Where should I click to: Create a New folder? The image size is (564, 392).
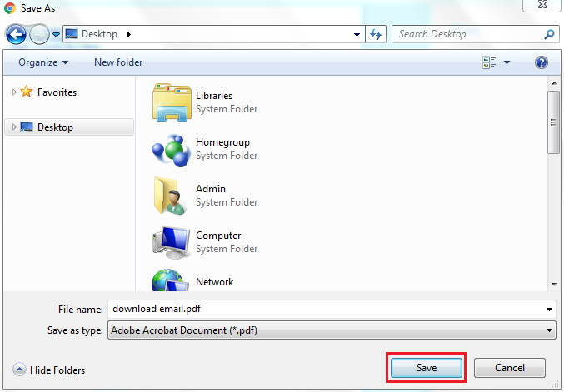118,62
